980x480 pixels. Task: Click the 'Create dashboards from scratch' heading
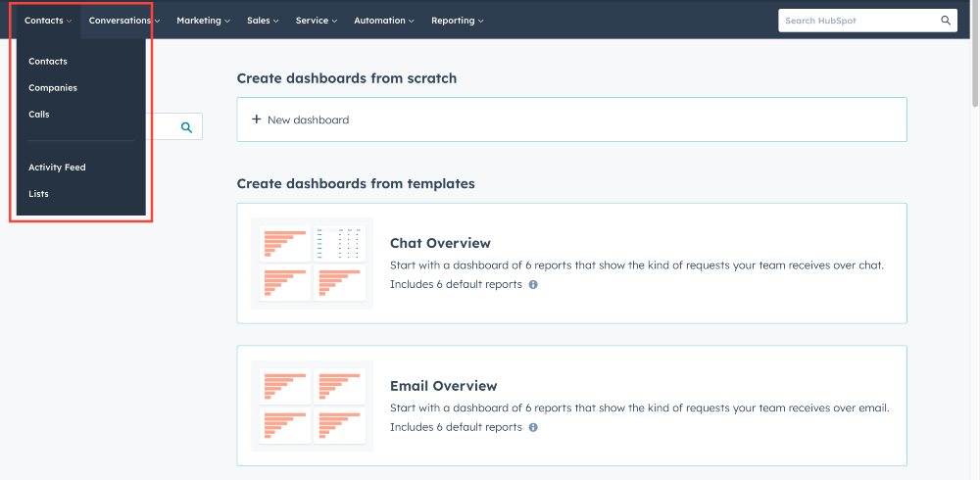coord(347,78)
